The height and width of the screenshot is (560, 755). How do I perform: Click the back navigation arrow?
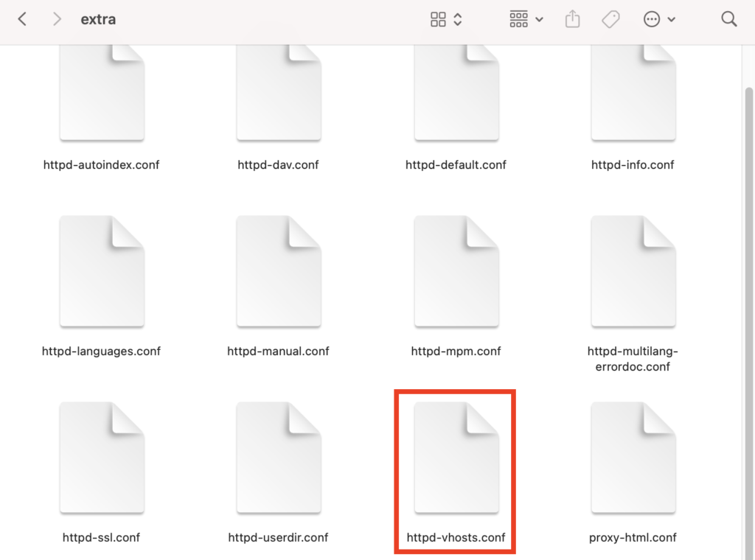point(22,20)
